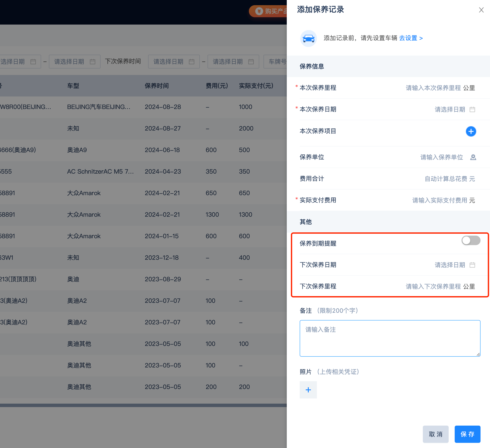Click the 车型 column header

(73, 86)
